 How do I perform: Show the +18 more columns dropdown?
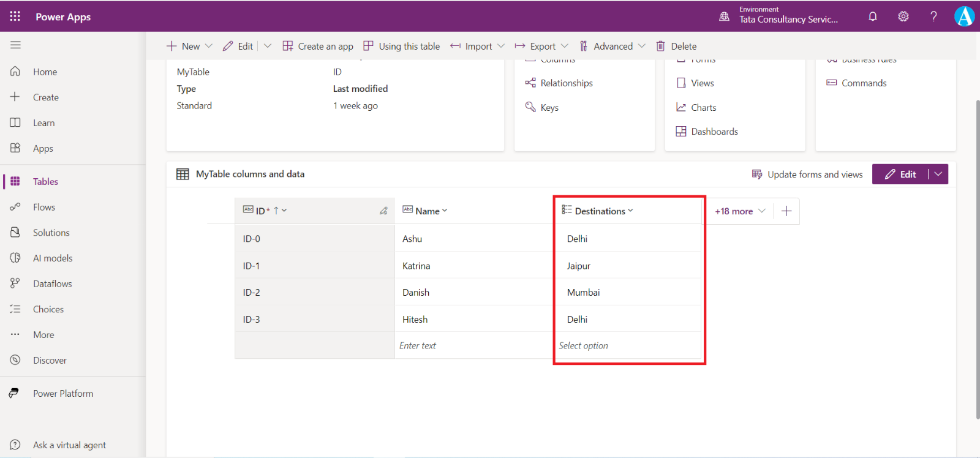740,211
